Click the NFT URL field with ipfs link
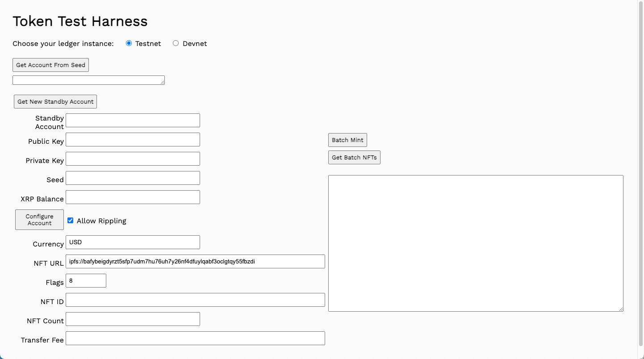Viewport: 644px width, 359px height. [x=195, y=262]
